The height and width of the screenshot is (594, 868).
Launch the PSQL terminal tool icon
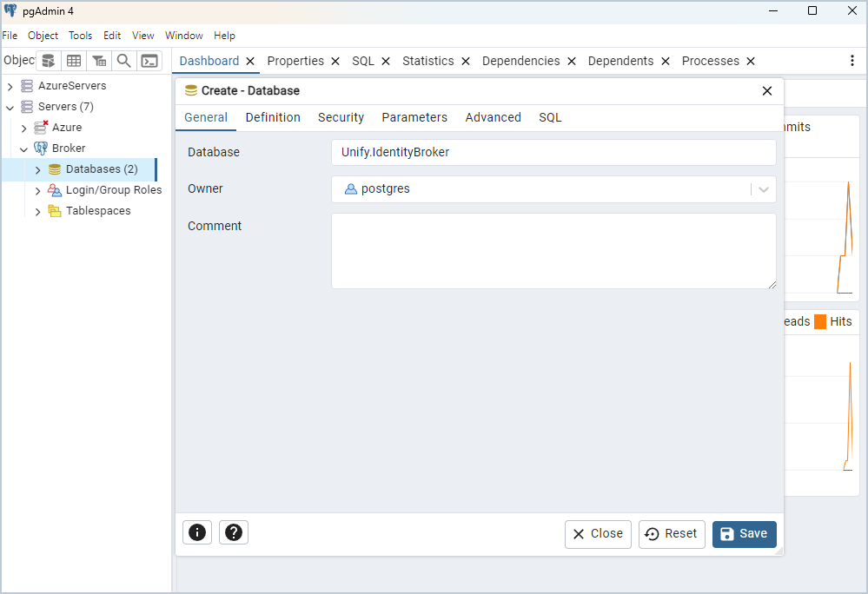coord(149,61)
